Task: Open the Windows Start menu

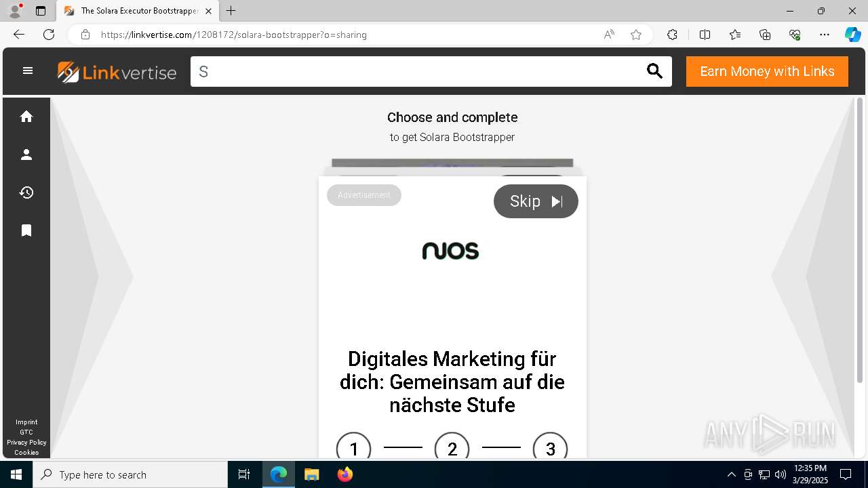Action: click(16, 474)
